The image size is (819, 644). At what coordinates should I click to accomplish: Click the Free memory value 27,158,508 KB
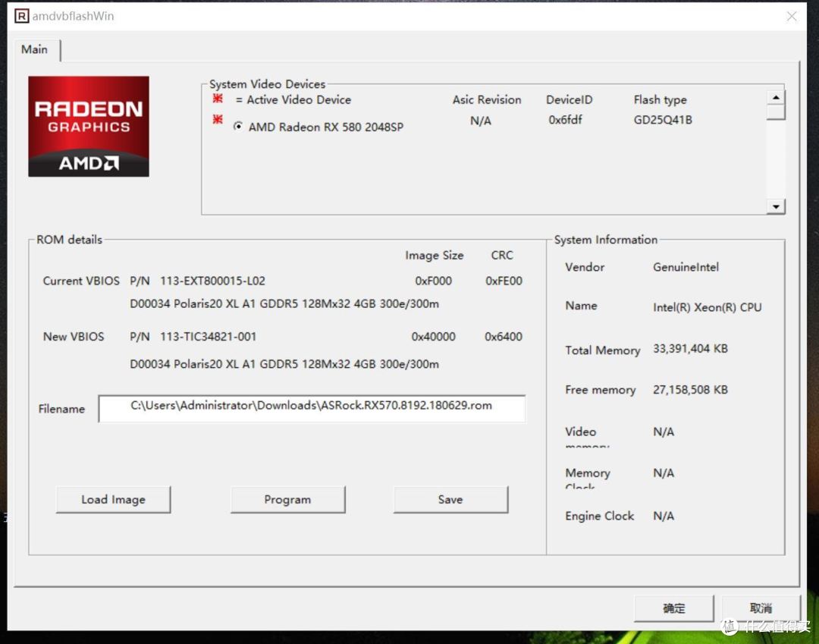coord(691,390)
